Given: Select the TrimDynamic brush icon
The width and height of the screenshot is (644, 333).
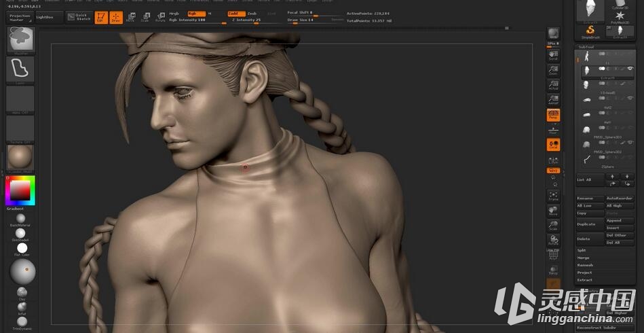Looking at the screenshot, I should [x=22, y=321].
